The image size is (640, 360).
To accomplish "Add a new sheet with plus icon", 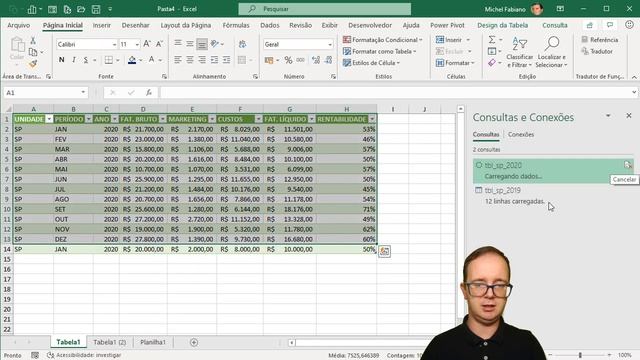I will click(x=194, y=342).
